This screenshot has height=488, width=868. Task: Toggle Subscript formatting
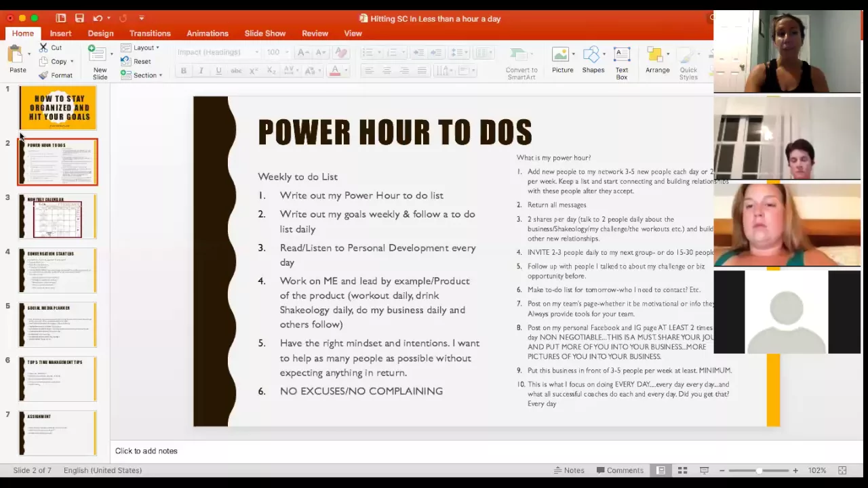[x=271, y=71]
